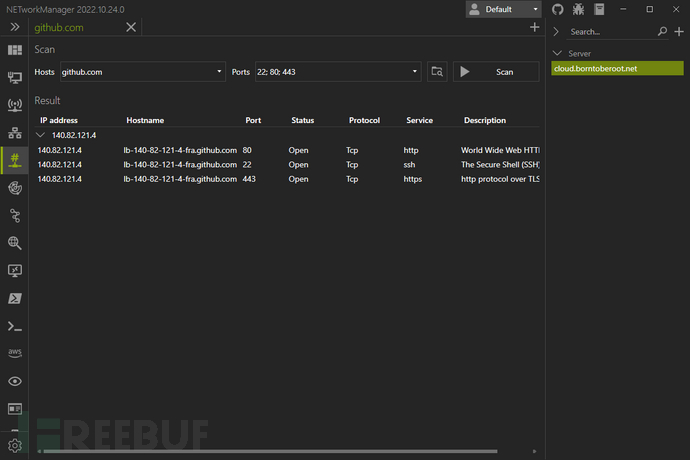
Task: Click the http service cell
Action: pyautogui.click(x=411, y=150)
